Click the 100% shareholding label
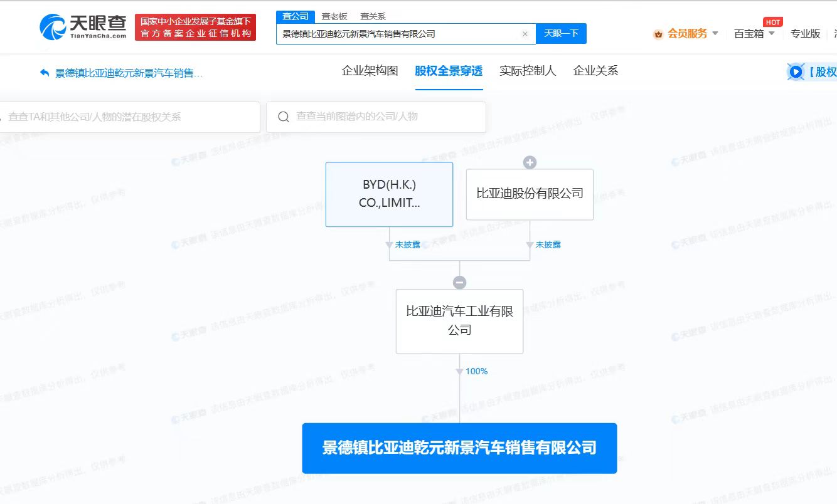 click(x=476, y=371)
